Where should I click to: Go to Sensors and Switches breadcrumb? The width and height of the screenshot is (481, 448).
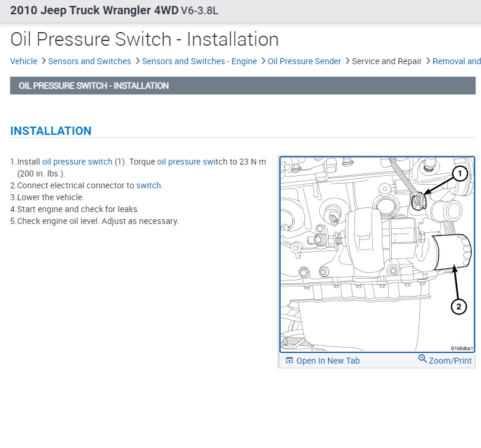[90, 61]
